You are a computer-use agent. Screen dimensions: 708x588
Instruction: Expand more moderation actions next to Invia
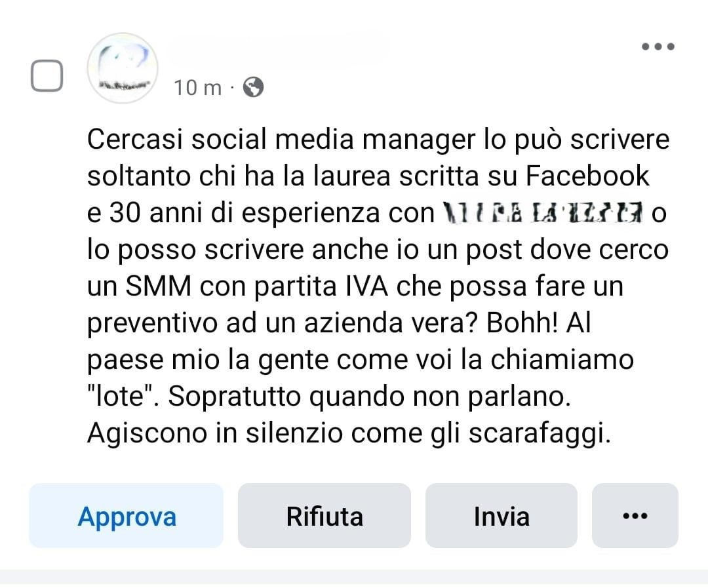pyautogui.click(x=635, y=516)
